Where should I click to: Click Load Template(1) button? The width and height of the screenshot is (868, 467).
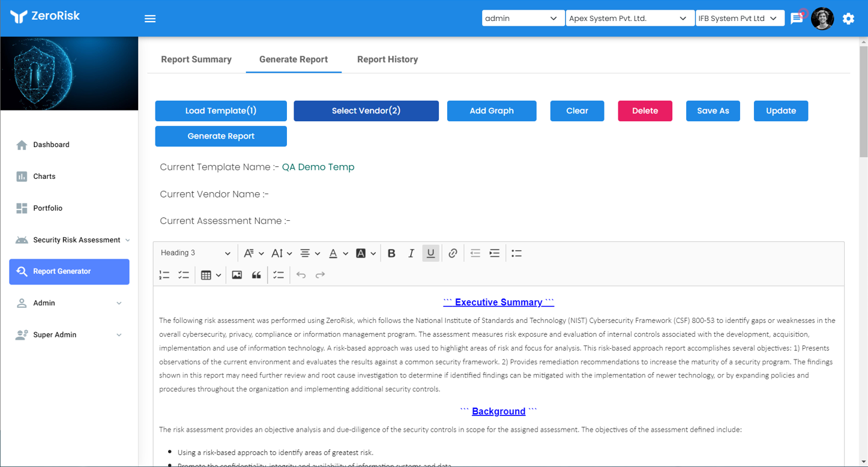pyautogui.click(x=221, y=111)
